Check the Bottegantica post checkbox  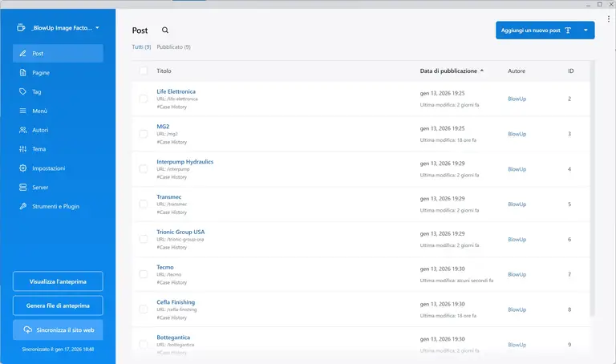point(144,345)
